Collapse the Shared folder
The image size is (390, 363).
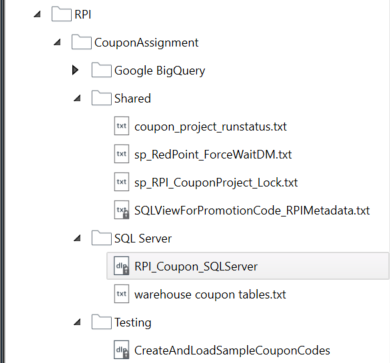pyautogui.click(x=77, y=98)
